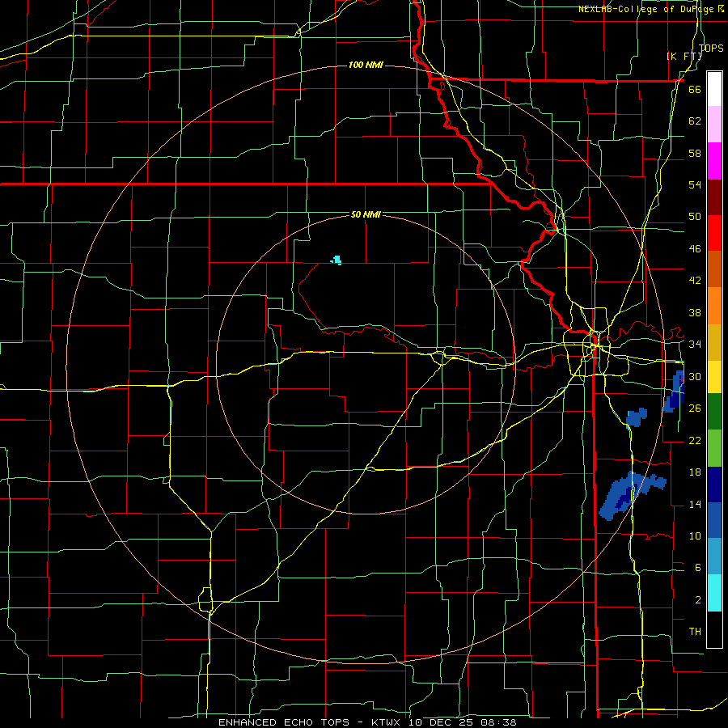Click the "TOPS" legend title
The height and width of the screenshot is (728, 728).
[x=711, y=48]
